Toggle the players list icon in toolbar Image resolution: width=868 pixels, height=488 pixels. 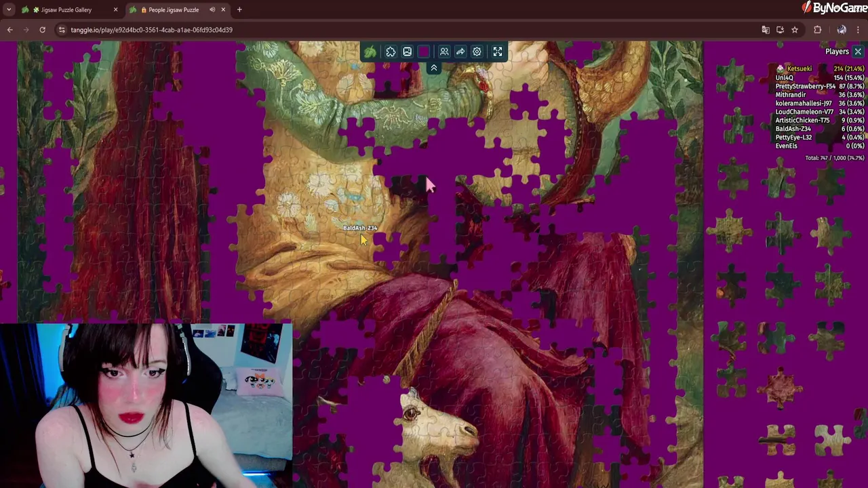(x=444, y=52)
